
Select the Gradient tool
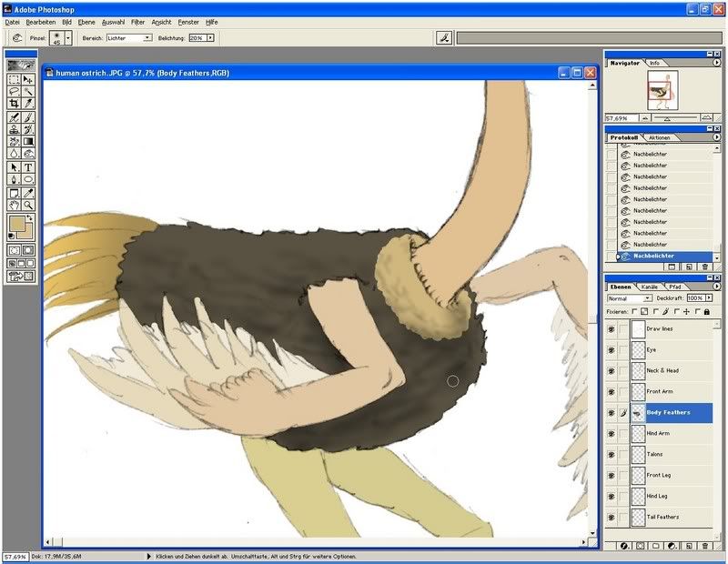click(x=28, y=142)
